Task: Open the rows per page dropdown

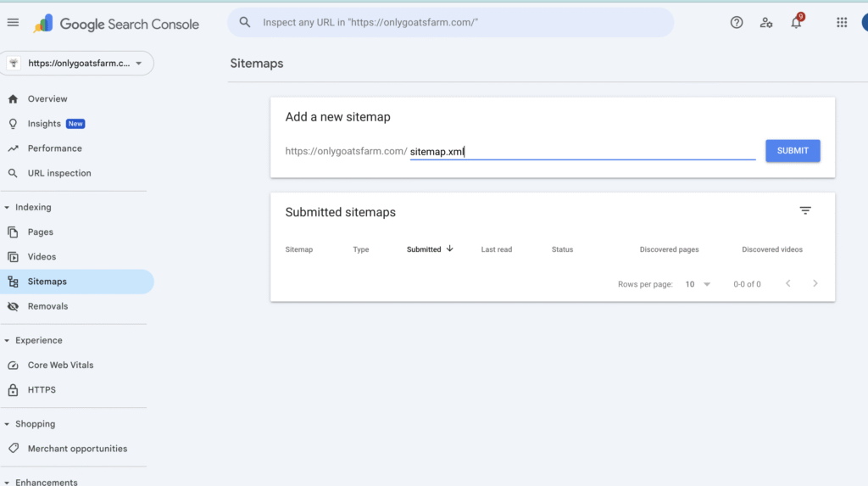Action: pyautogui.click(x=698, y=284)
